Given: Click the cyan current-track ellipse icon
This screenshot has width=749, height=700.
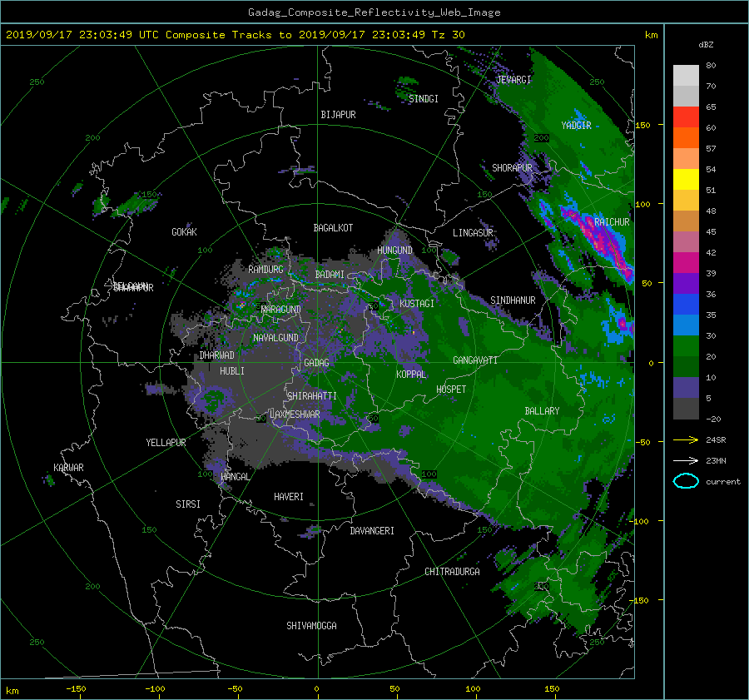Looking at the screenshot, I should (686, 481).
